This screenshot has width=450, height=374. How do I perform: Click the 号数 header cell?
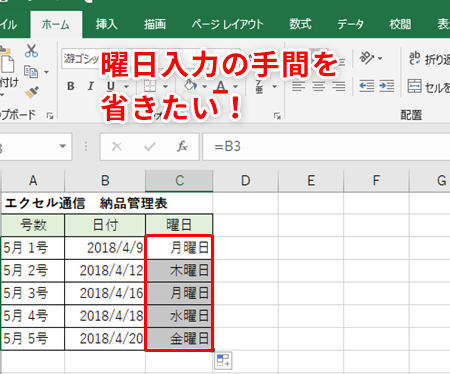coord(33,225)
